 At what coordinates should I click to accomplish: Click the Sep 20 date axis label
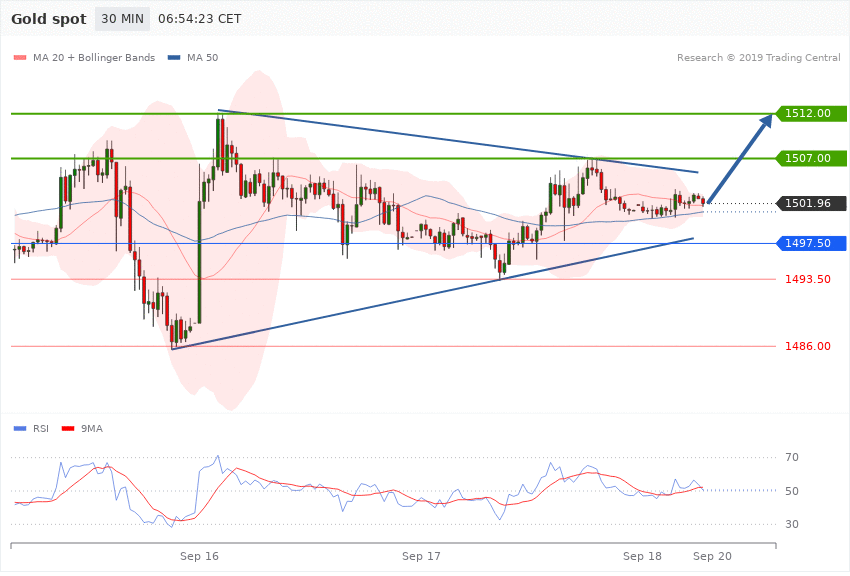712,556
